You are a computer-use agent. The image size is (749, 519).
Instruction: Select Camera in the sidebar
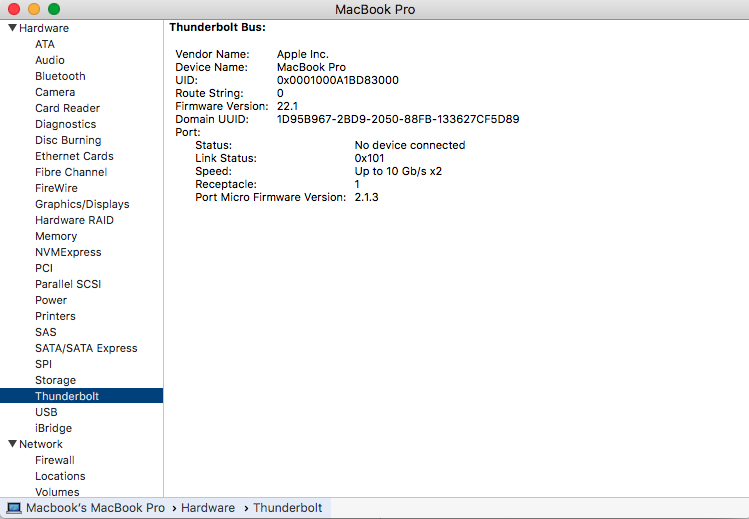click(55, 92)
